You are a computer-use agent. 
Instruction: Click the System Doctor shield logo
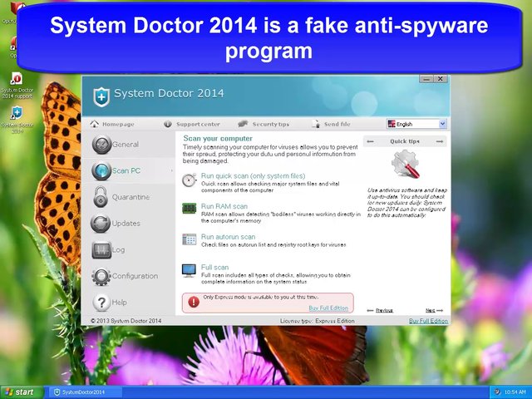(x=101, y=97)
